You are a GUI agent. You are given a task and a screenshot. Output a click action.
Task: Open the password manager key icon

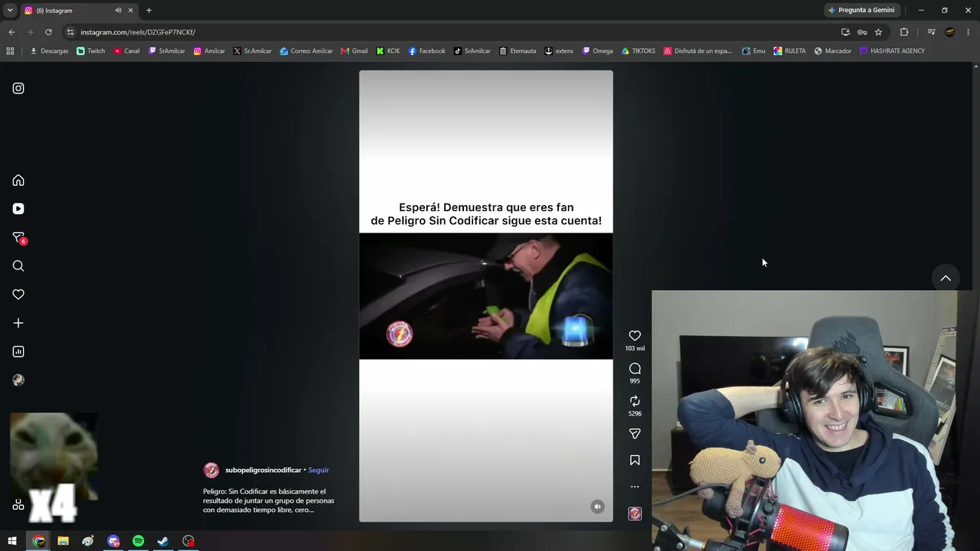(x=862, y=32)
